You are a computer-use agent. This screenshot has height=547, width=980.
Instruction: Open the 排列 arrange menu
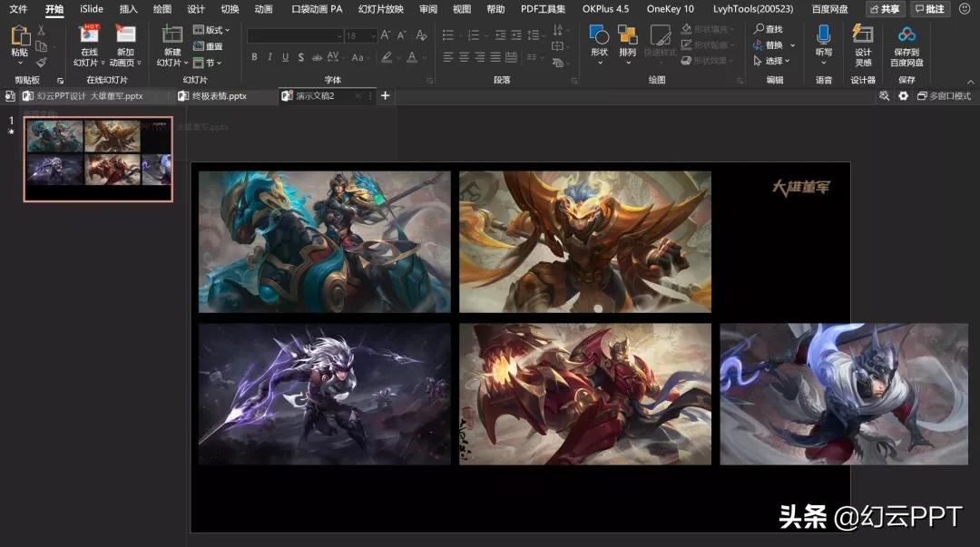pos(628,45)
